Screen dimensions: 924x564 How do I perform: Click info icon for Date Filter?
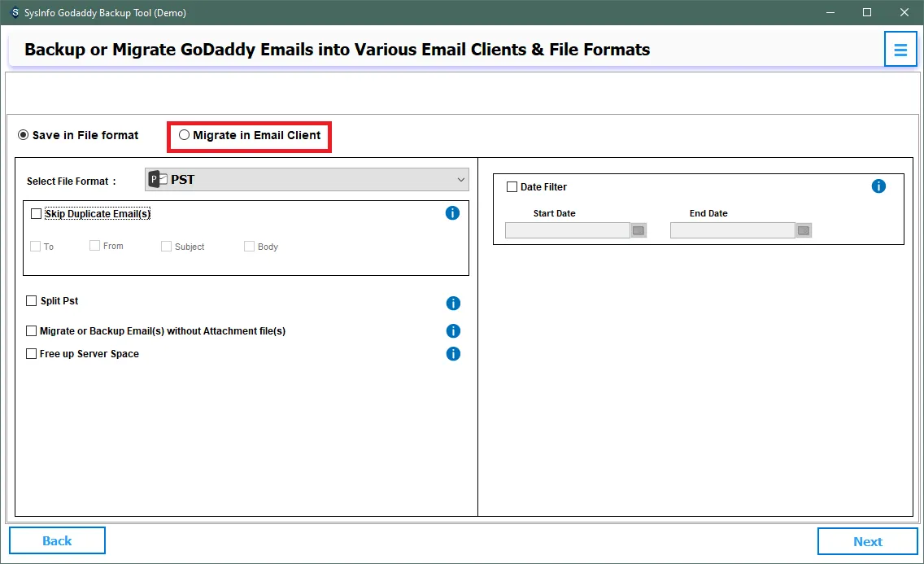pos(878,186)
